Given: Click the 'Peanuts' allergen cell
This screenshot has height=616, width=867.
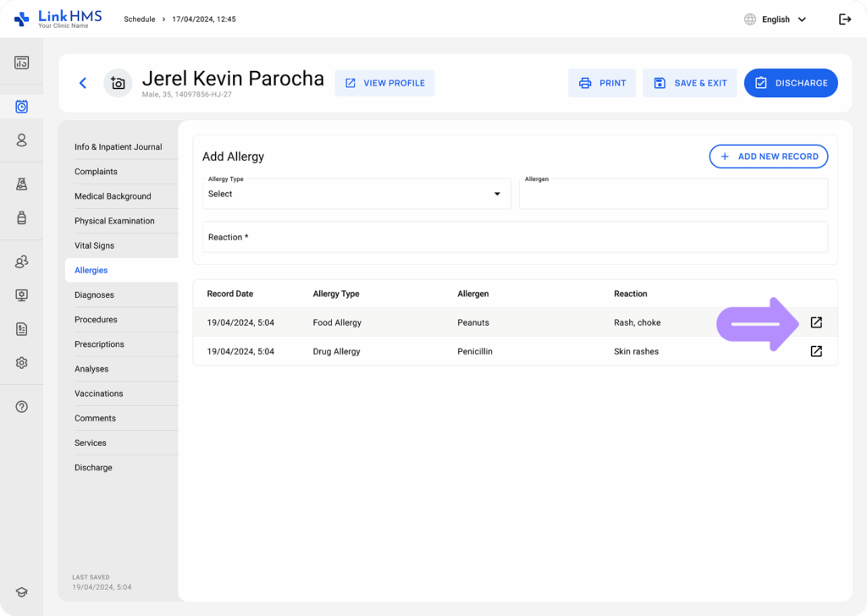Looking at the screenshot, I should (x=473, y=322).
